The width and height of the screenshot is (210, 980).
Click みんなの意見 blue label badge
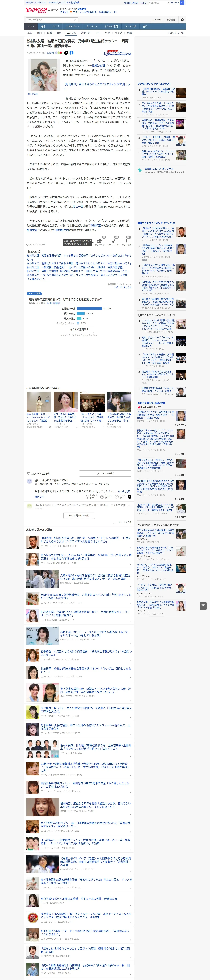tap(34, 293)
